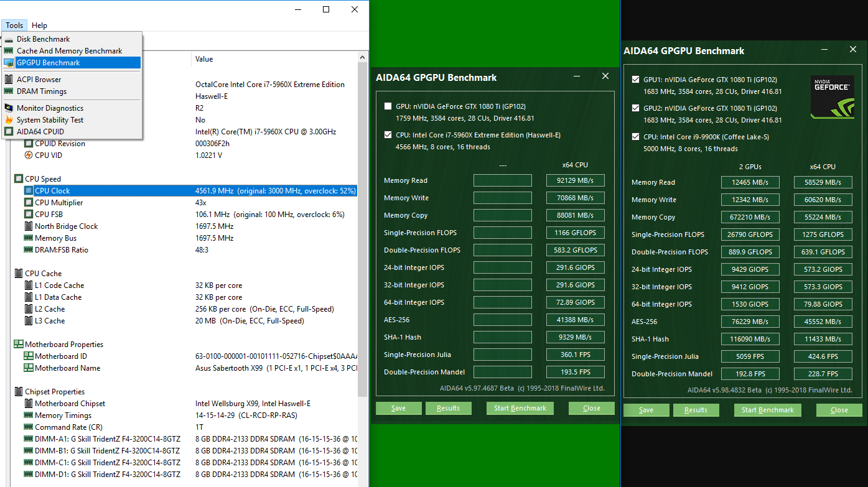Select the Motherboard Name row in the list

(x=67, y=368)
